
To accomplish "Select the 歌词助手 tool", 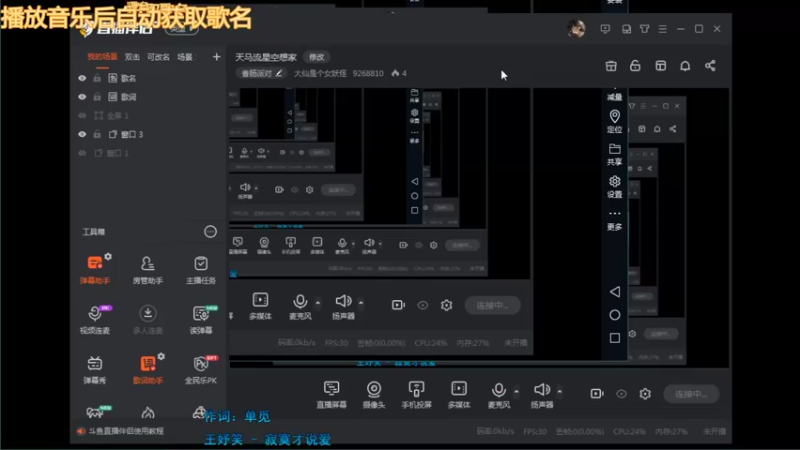I will [147, 369].
